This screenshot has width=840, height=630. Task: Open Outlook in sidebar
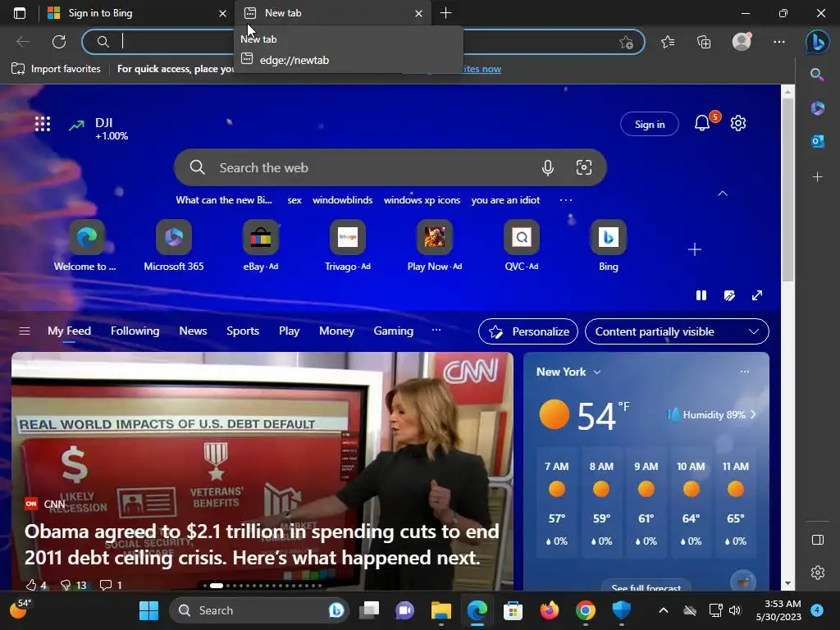818,141
